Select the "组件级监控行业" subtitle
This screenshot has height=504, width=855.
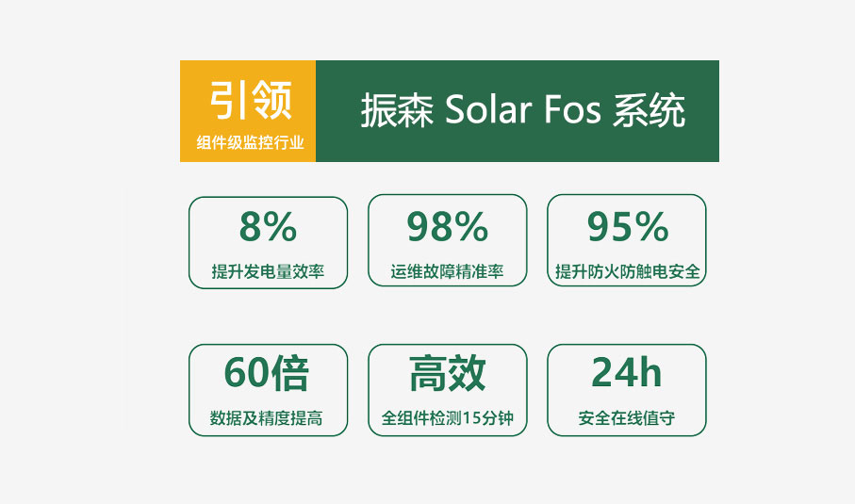(250, 143)
